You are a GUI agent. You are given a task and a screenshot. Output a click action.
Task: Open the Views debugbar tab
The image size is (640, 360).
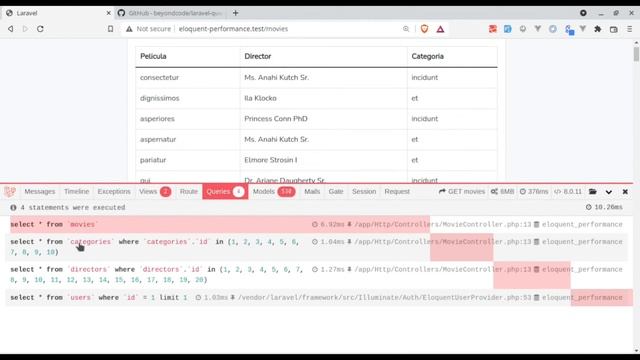[155, 191]
